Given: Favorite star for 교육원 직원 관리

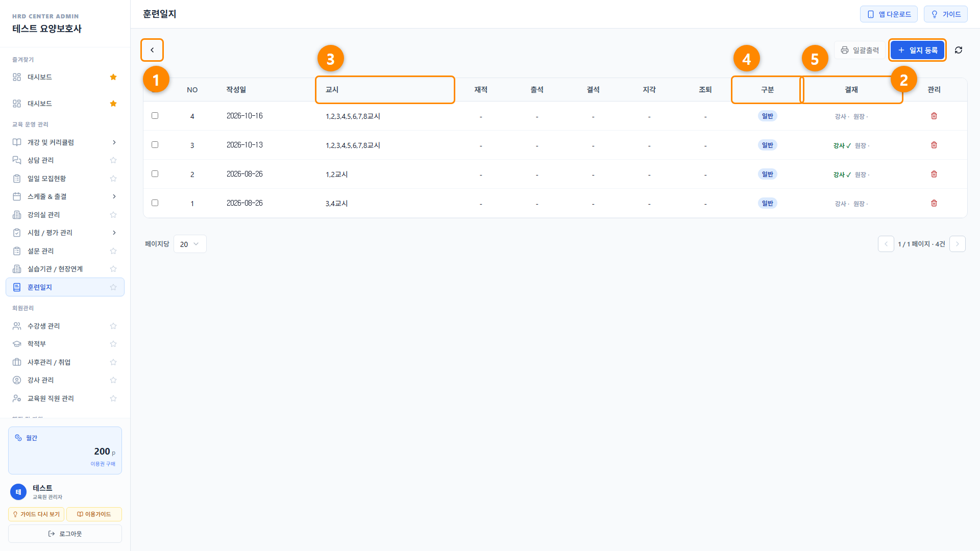Looking at the screenshot, I should [113, 398].
